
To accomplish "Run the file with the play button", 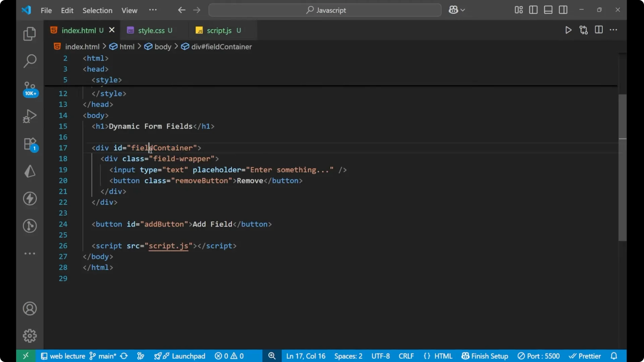I will pos(568,30).
